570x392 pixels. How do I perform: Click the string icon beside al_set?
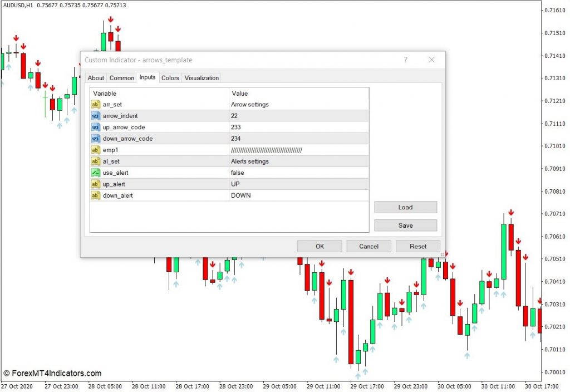(x=95, y=161)
